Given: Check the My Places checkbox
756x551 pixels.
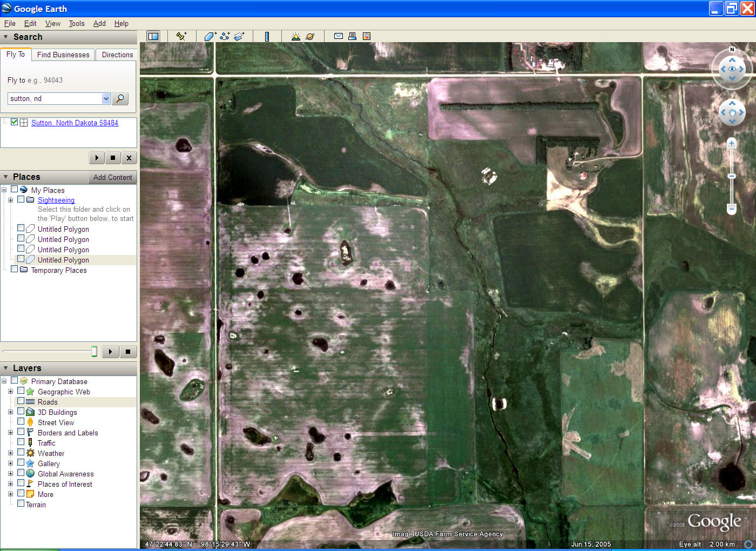Looking at the screenshot, I should [x=14, y=190].
